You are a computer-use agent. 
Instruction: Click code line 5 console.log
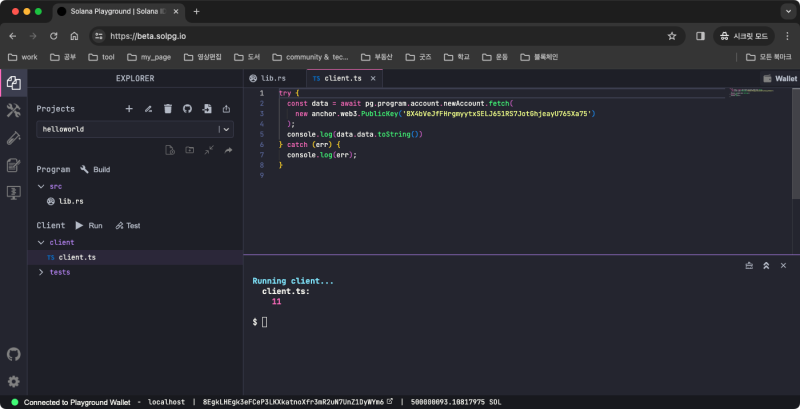[x=355, y=135]
